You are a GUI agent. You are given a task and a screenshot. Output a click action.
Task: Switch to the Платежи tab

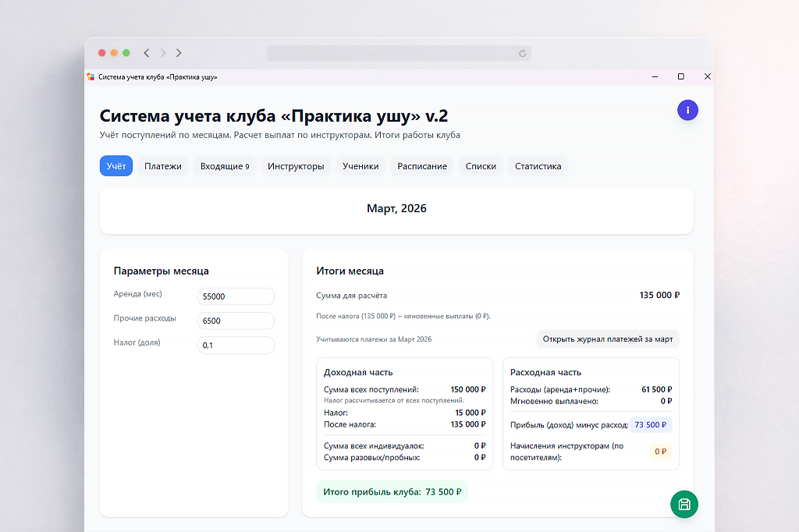[163, 165]
